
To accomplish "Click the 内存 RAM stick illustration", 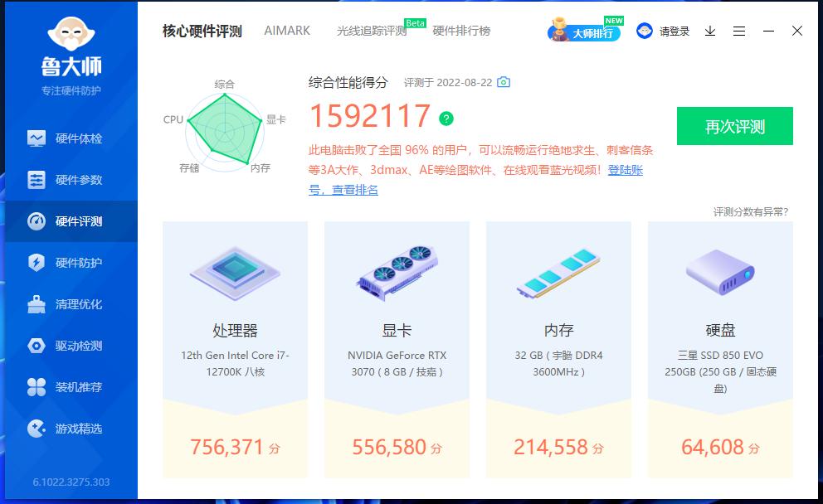I will pyautogui.click(x=559, y=273).
